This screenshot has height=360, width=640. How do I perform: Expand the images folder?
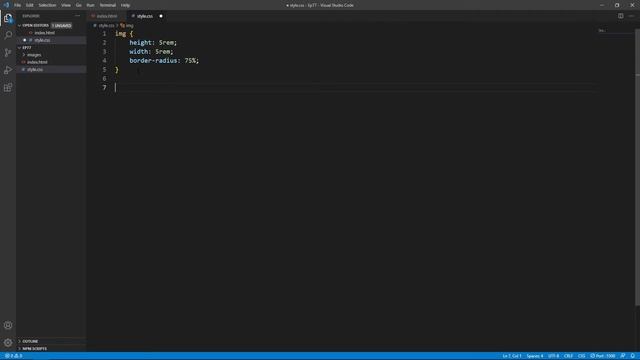(34, 55)
